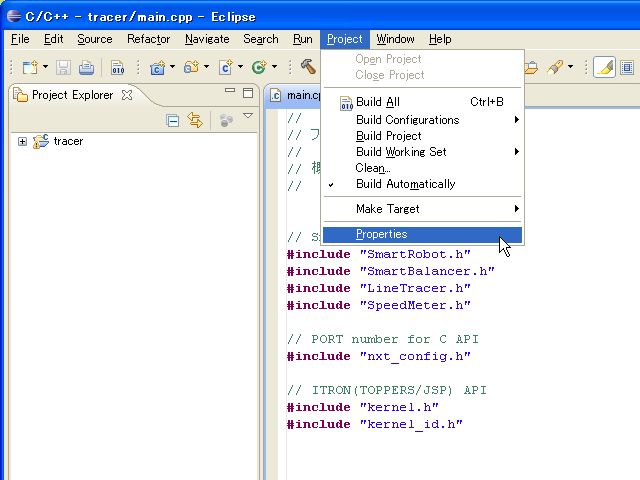Open dropdown beside pin-shaped tools icon
The image size is (640, 480).
(570, 67)
